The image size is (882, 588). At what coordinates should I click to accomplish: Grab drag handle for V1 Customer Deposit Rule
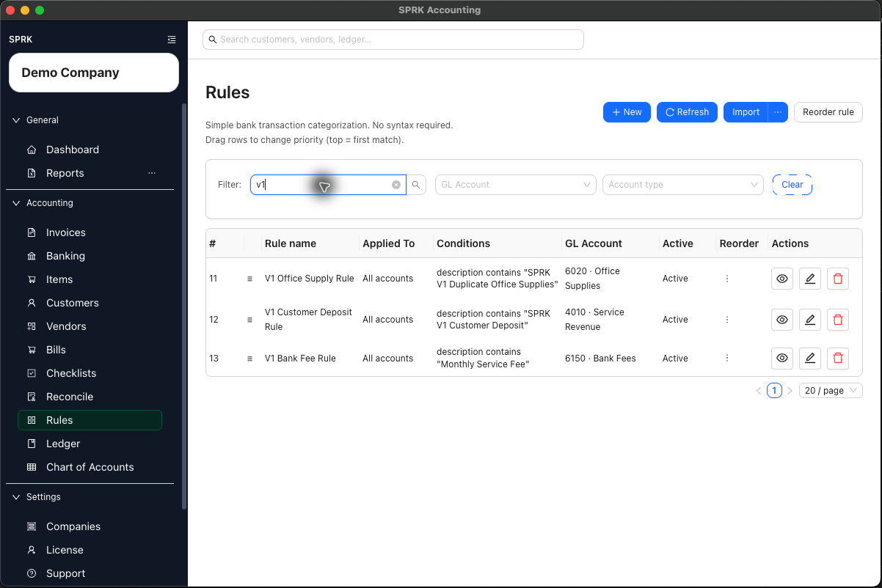tap(249, 320)
